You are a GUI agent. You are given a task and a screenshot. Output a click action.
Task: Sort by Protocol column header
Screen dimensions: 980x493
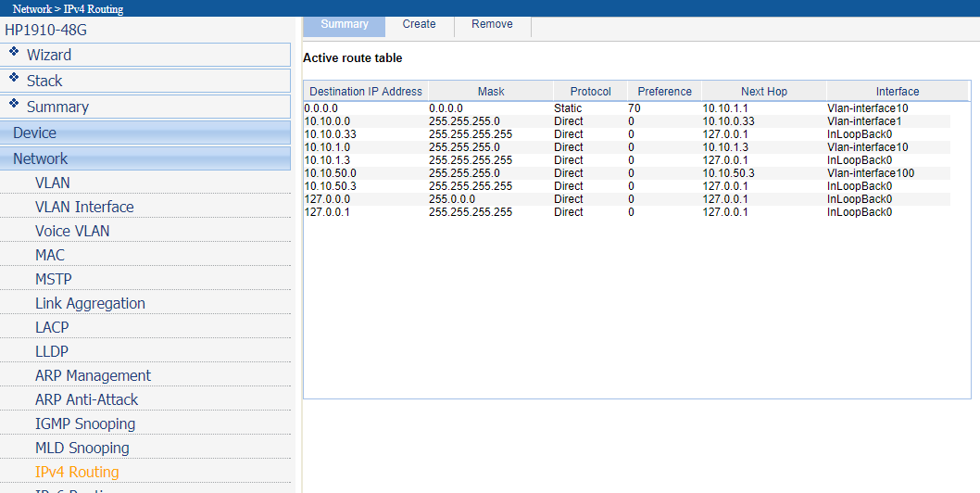click(x=591, y=92)
